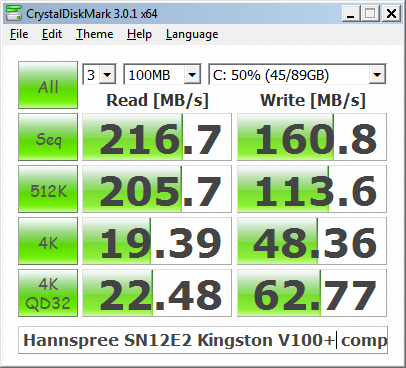
Task: Open the Help menu
Action: coord(139,34)
